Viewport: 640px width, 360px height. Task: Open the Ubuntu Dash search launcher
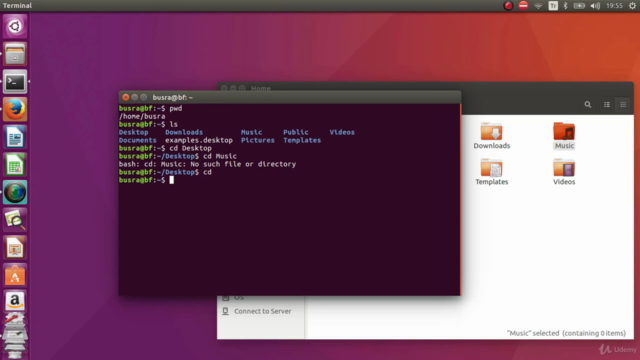(x=15, y=27)
